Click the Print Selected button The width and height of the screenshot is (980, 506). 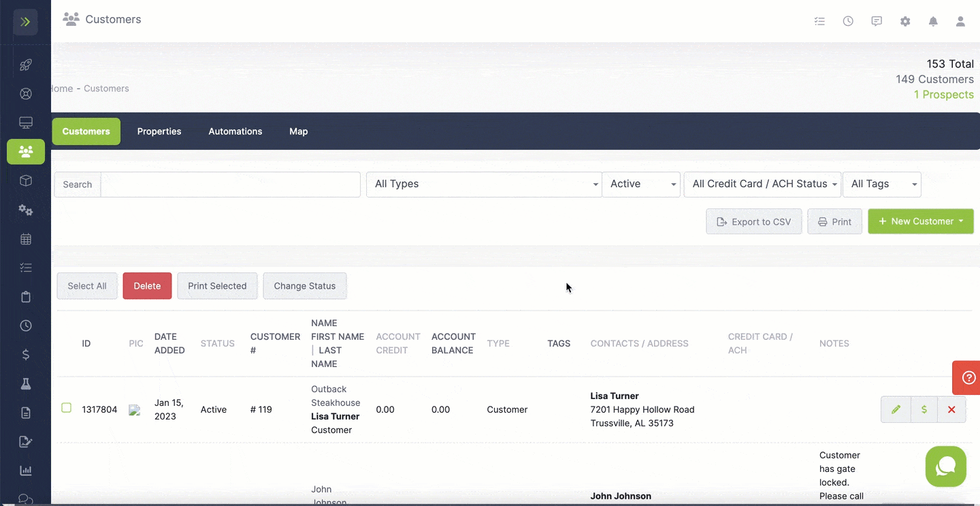click(217, 286)
